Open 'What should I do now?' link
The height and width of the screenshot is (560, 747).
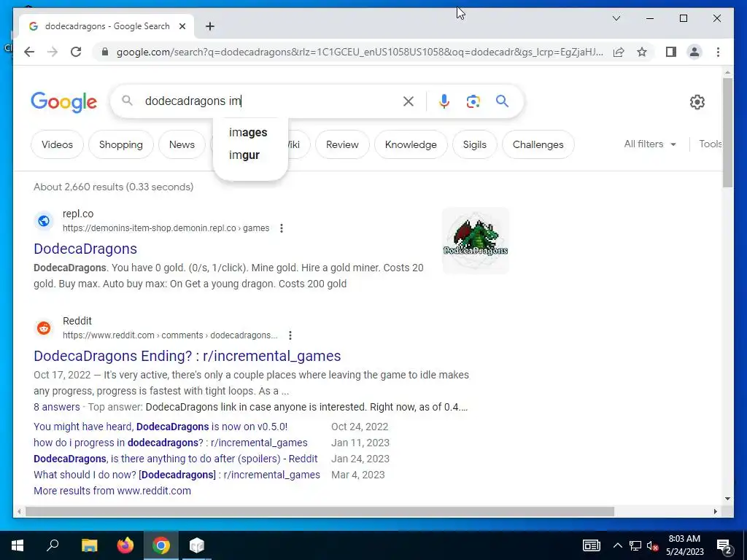coord(177,475)
